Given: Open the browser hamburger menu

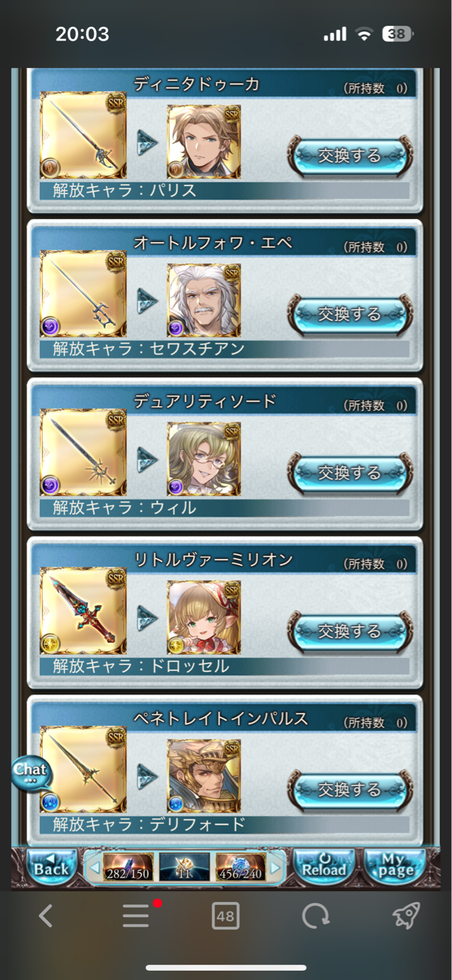Looking at the screenshot, I should (x=136, y=916).
